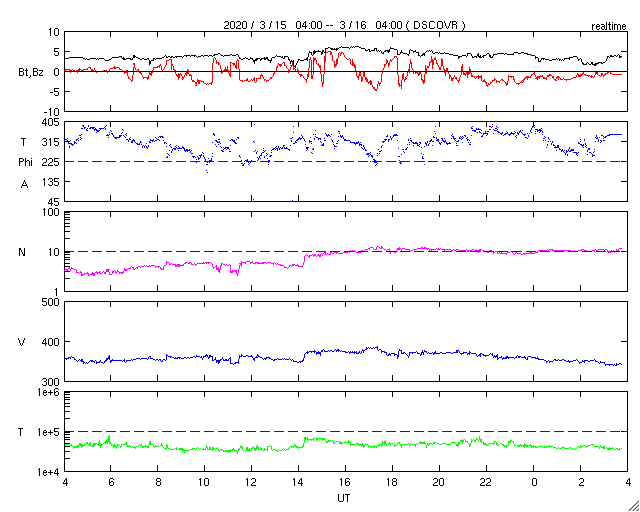Click the "315" tick on the Phi axis

52,142
